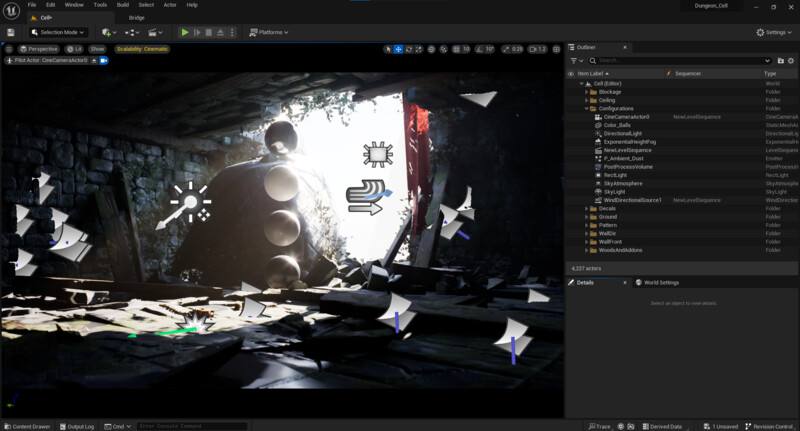Open the Outliner settings gear
Screen dimensions: 800x431
(x=791, y=61)
